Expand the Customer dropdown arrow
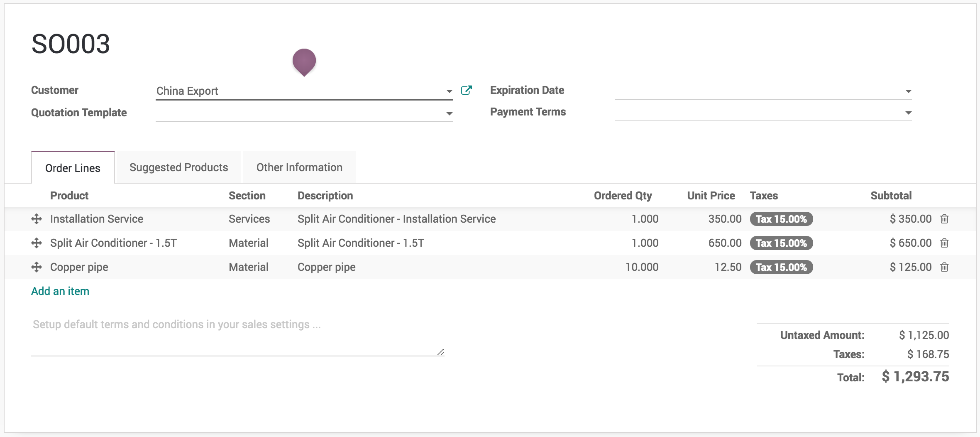Image resolution: width=980 pixels, height=437 pixels. coord(449,91)
